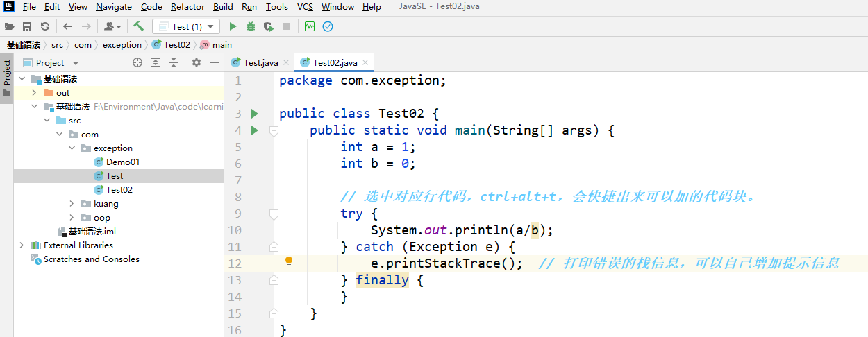
Task: Collapse the com package
Action: tap(59, 134)
